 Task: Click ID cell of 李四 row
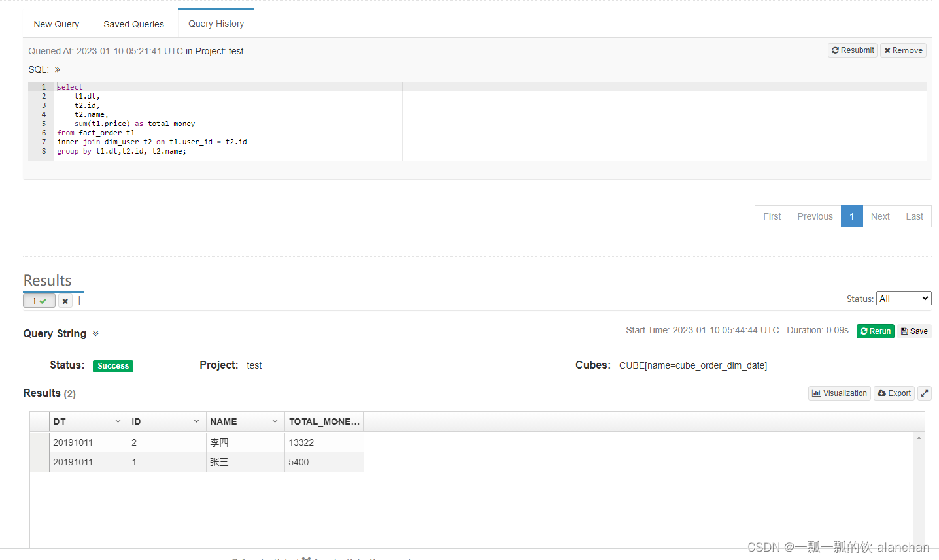[x=167, y=442]
